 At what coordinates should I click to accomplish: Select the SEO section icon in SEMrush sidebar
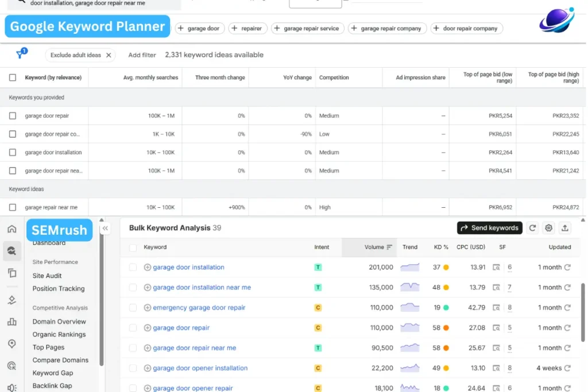12,251
